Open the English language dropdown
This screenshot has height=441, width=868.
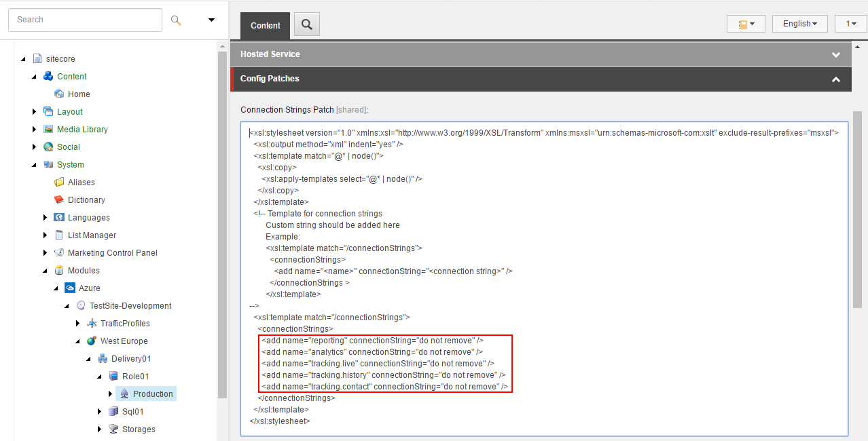pyautogui.click(x=799, y=24)
